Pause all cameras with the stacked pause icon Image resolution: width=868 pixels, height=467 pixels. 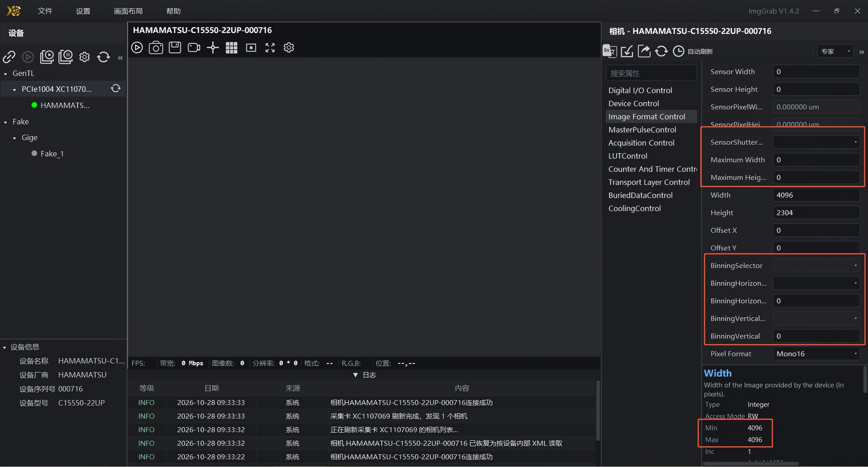point(66,57)
